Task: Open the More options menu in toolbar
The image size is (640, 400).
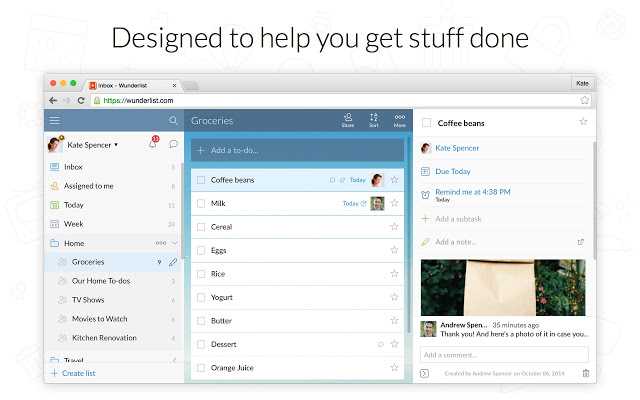Action: (399, 120)
